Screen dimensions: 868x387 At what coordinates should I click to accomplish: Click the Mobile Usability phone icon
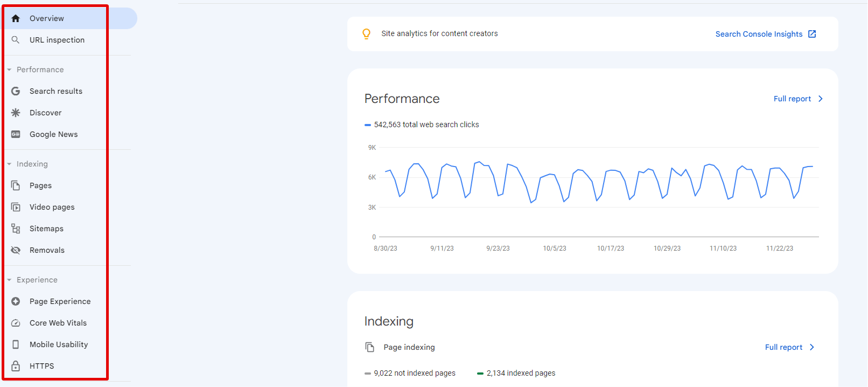tap(16, 344)
